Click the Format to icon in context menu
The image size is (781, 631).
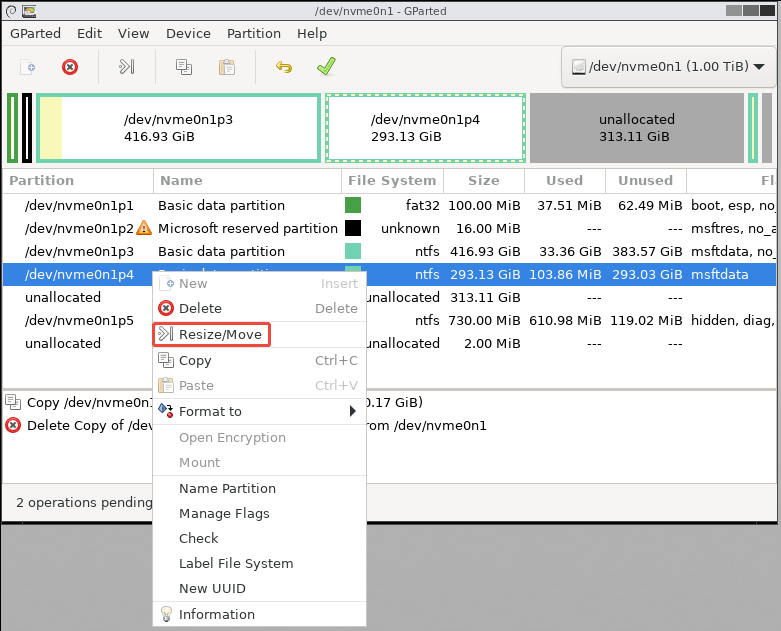pos(166,411)
